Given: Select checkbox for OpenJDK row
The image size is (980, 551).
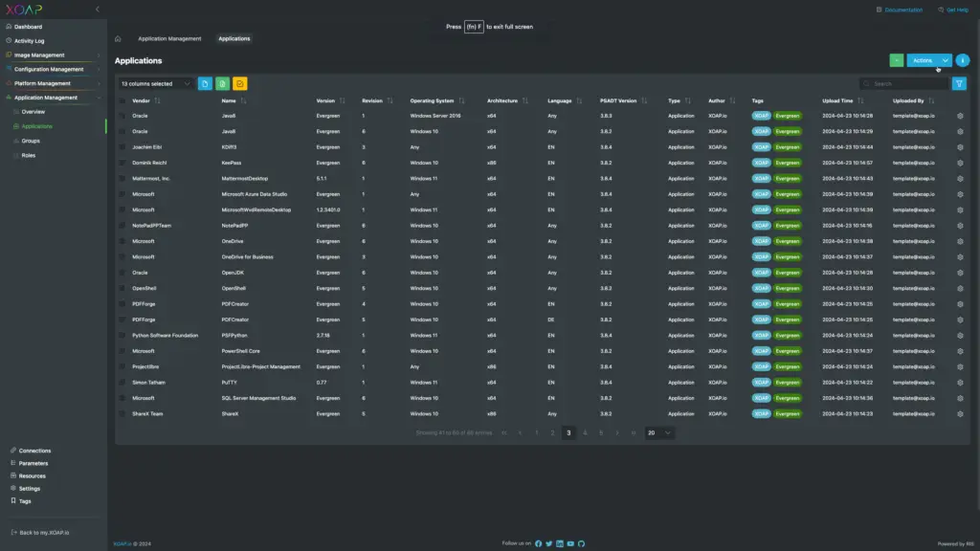Looking at the screenshot, I should tap(122, 273).
